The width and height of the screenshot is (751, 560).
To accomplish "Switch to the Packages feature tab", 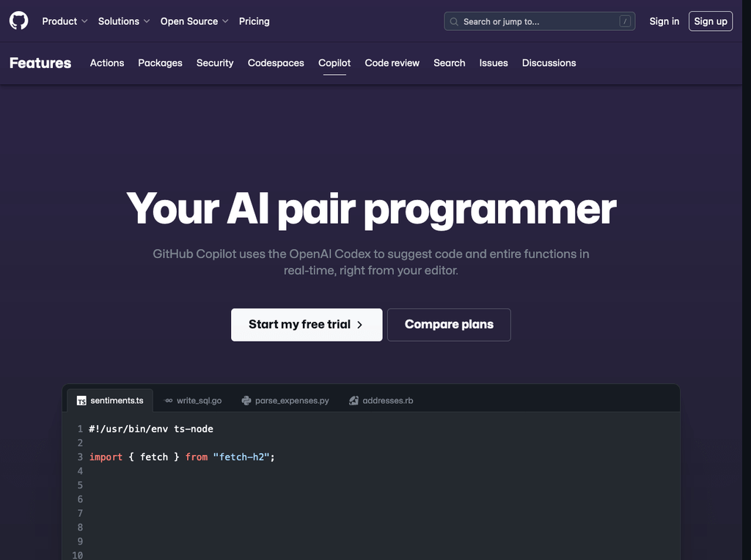I will [160, 63].
